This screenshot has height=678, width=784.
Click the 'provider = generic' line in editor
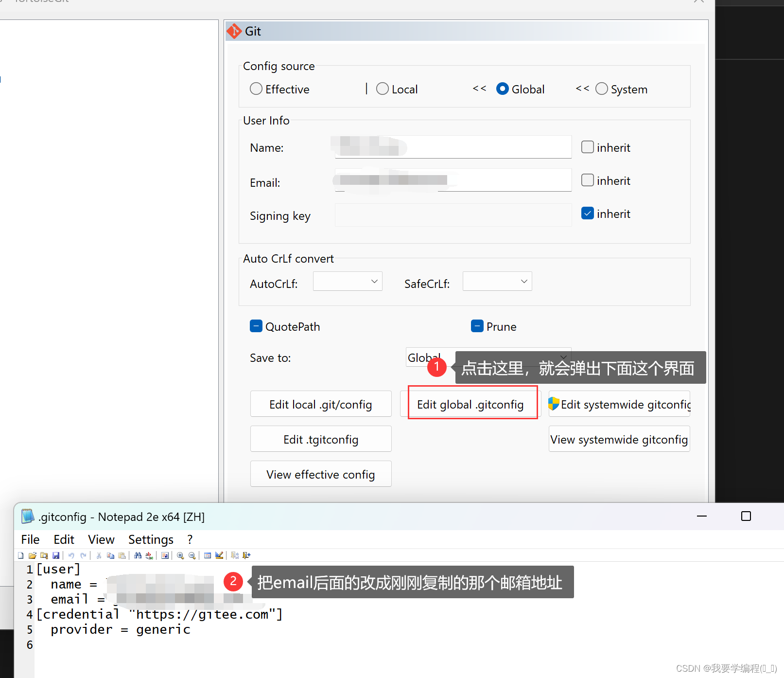tap(121, 629)
